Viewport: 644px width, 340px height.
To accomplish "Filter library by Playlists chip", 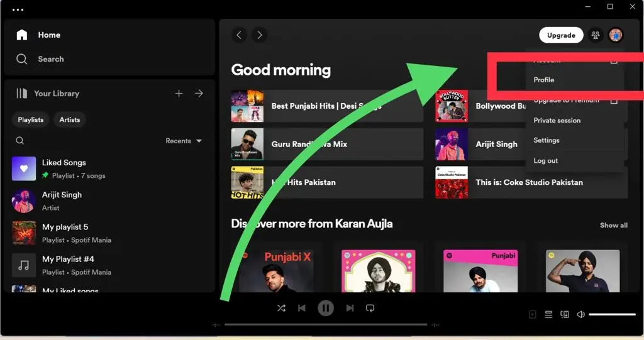I will coord(30,119).
